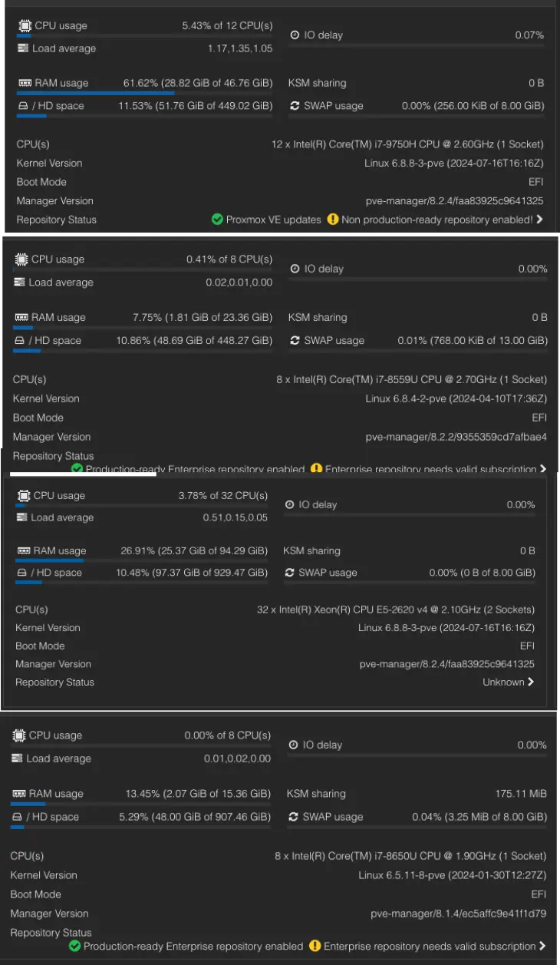Click the green check beside Proxmox VE updates
The width and height of the screenshot is (560, 965).
pyautogui.click(x=217, y=220)
